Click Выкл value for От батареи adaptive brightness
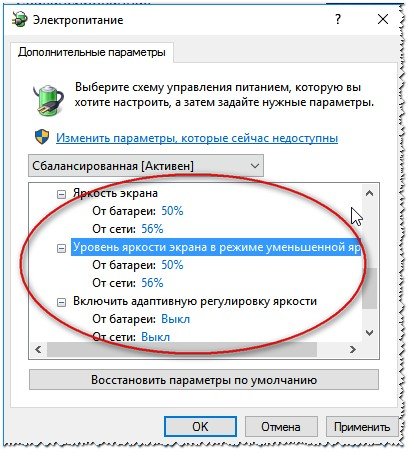This screenshot has width=414, height=456. coord(175,319)
